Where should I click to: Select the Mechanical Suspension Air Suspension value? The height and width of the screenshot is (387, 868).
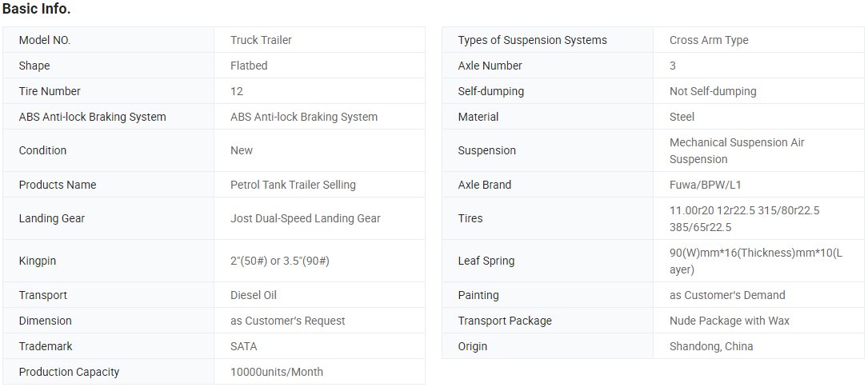(736, 150)
